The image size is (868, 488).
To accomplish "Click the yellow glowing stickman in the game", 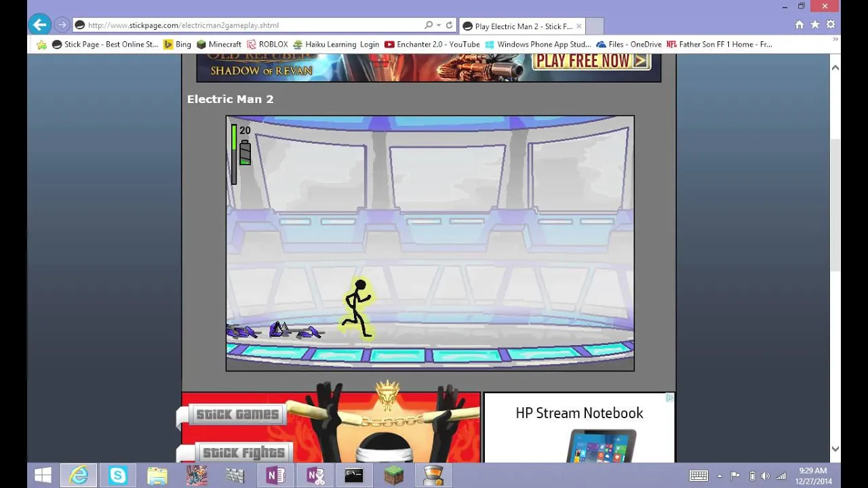I will tap(357, 308).
